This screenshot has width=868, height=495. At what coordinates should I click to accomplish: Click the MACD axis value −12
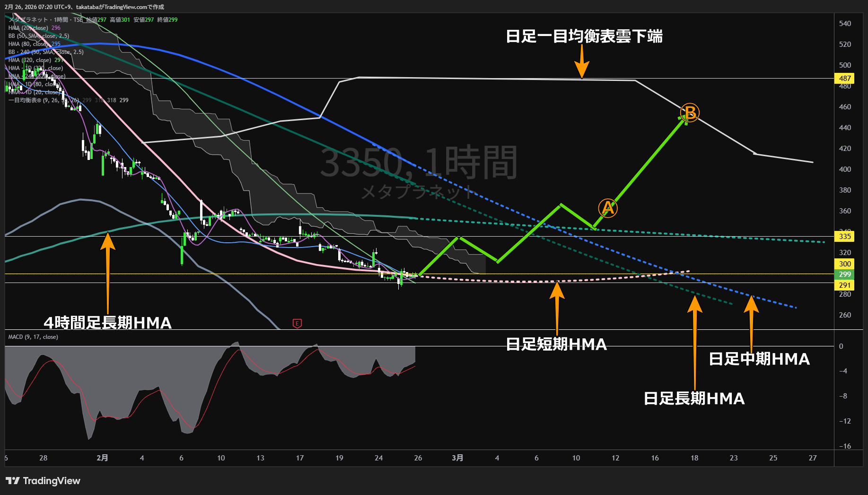(845, 421)
